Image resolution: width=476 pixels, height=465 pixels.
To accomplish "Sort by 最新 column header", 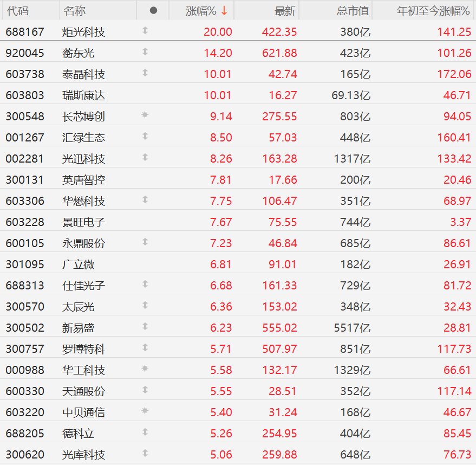I will click(x=285, y=11).
